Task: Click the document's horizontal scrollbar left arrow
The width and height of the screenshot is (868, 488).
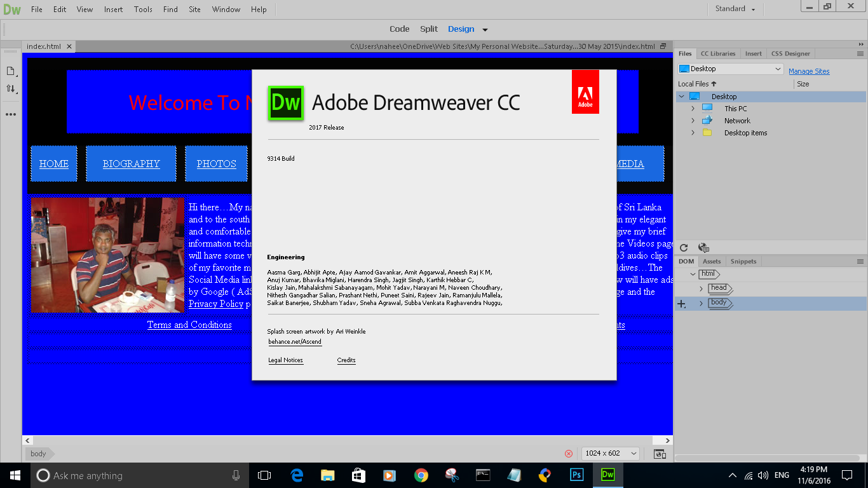Action: click(27, 440)
